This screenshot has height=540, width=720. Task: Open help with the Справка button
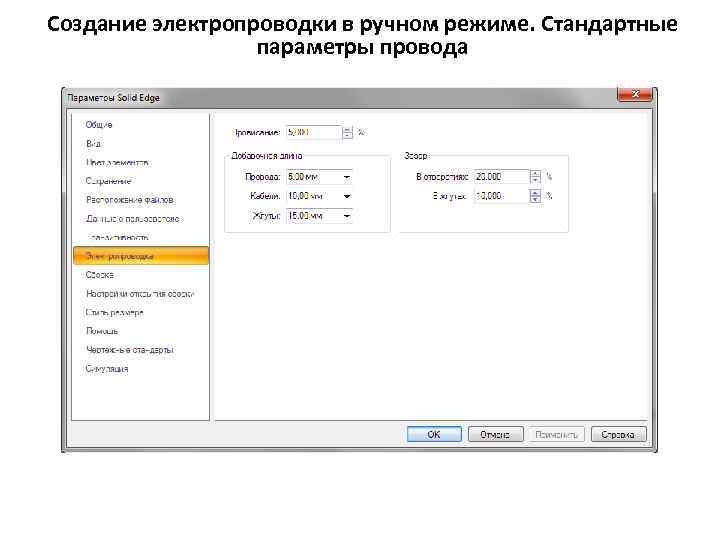coord(619,434)
